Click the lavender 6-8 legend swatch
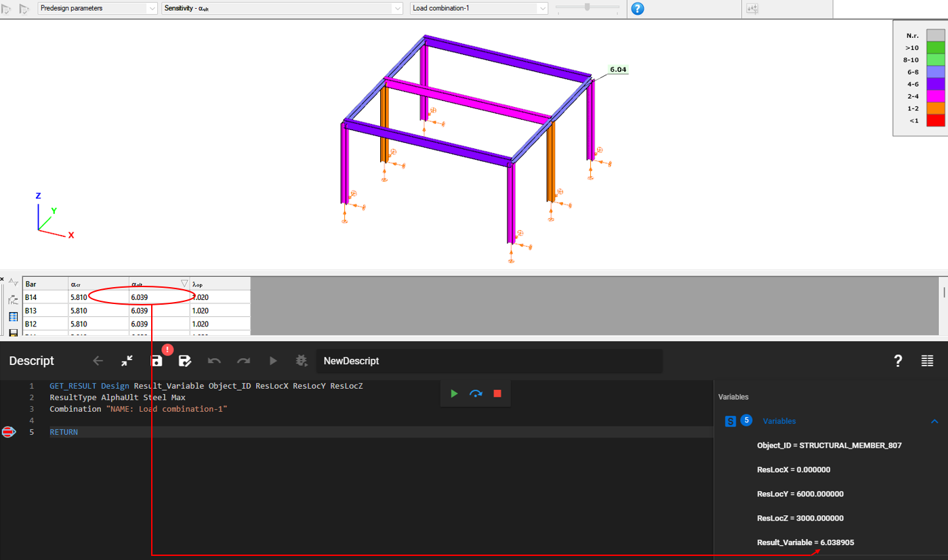 tap(935, 72)
